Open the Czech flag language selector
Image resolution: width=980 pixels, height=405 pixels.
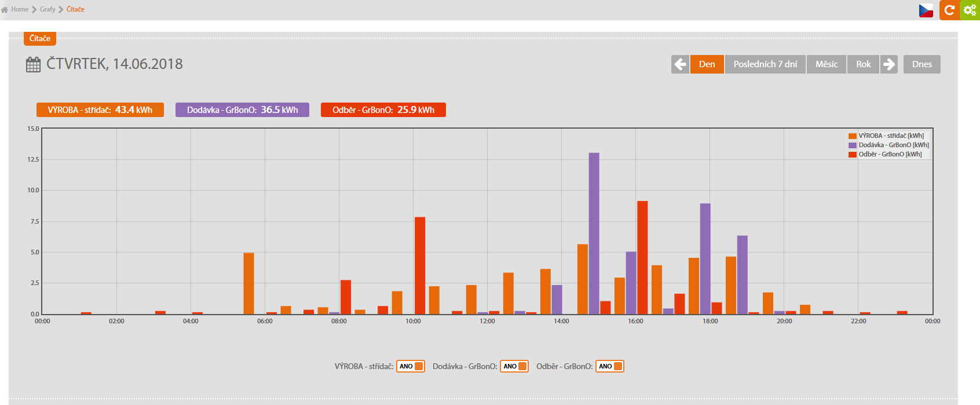pyautogui.click(x=926, y=10)
